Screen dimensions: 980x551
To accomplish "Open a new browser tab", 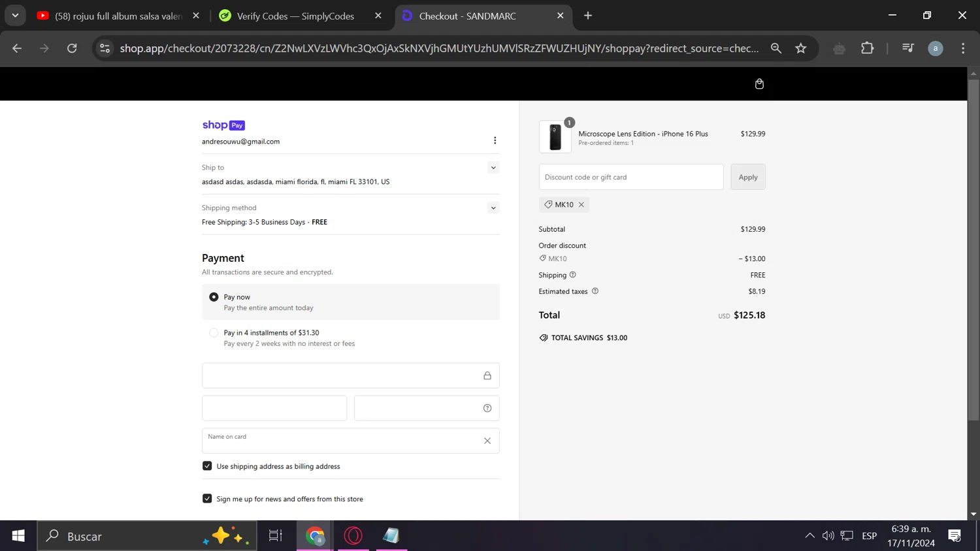I will (x=588, y=16).
